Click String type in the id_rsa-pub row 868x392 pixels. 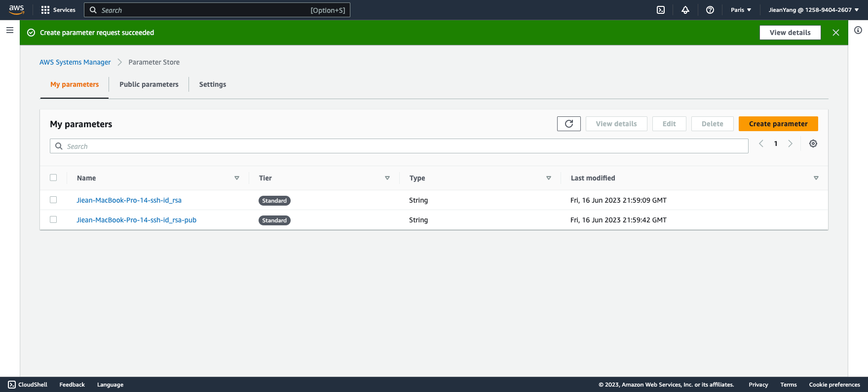[x=418, y=220]
